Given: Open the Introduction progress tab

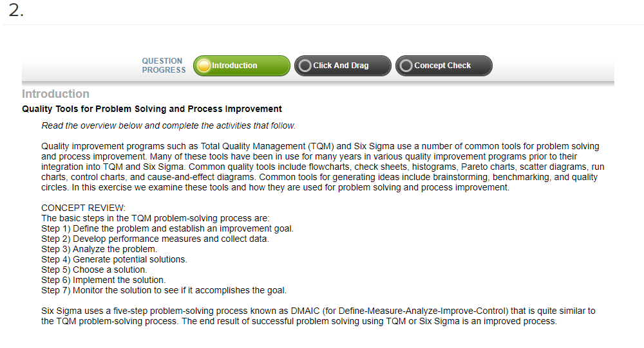Looking at the screenshot, I should coord(241,66).
